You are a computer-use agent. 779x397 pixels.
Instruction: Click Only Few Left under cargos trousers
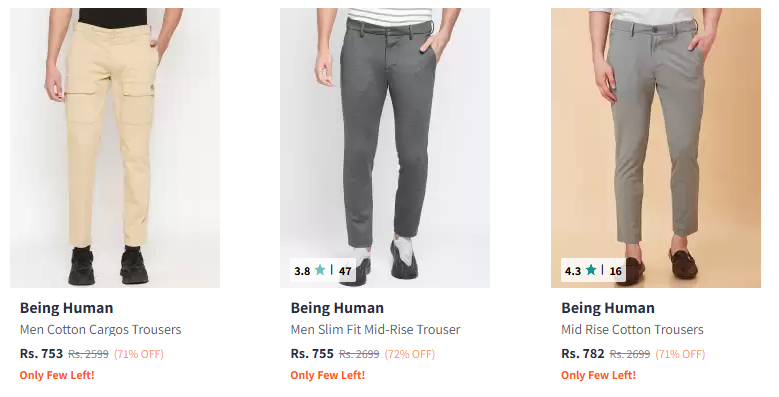[x=57, y=375]
